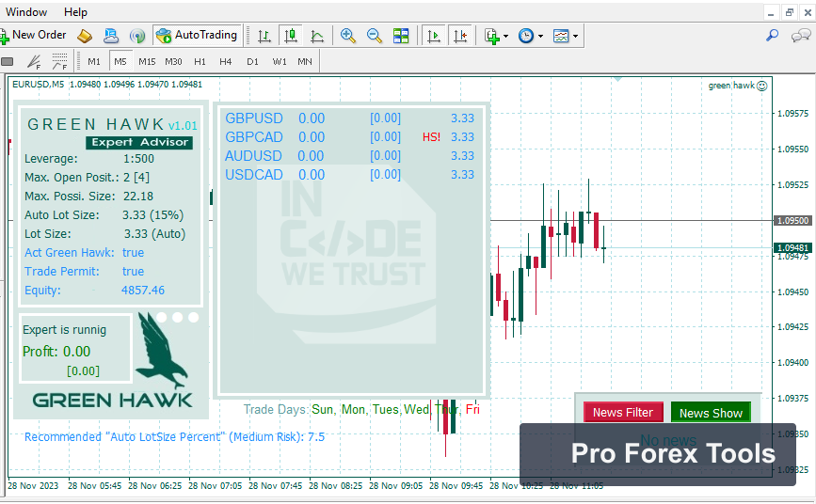Click the chart templates icon
This screenshot has width=816, height=504.
coord(561,36)
